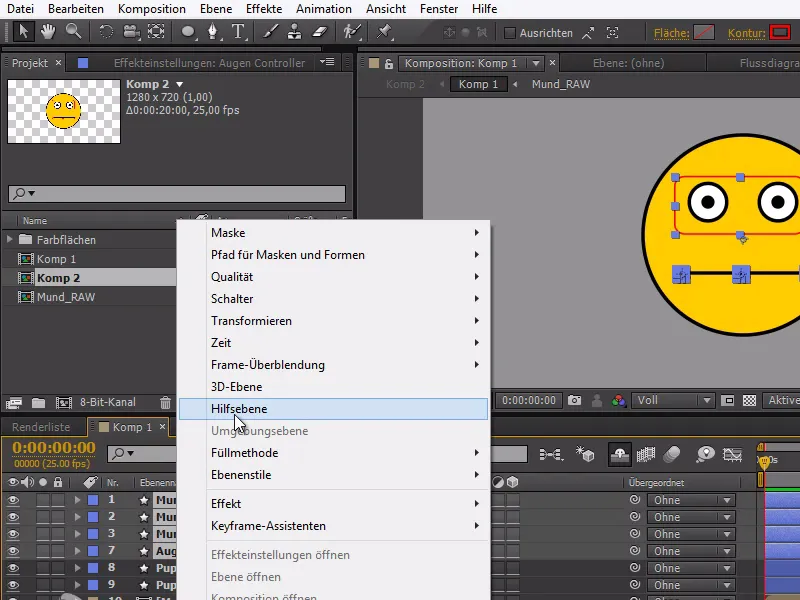Click the Kontur stroke color swatch
The image size is (800, 600).
780,33
